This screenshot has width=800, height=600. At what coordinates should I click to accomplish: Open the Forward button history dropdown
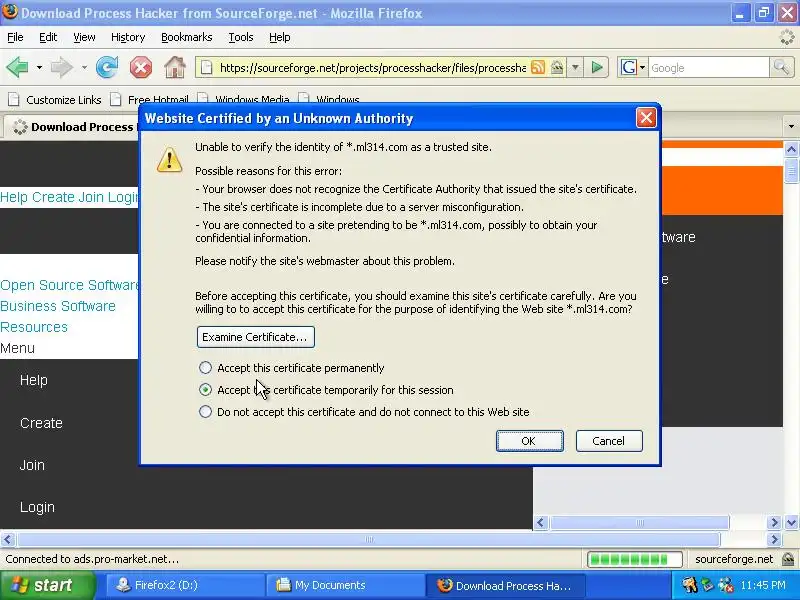[84, 67]
